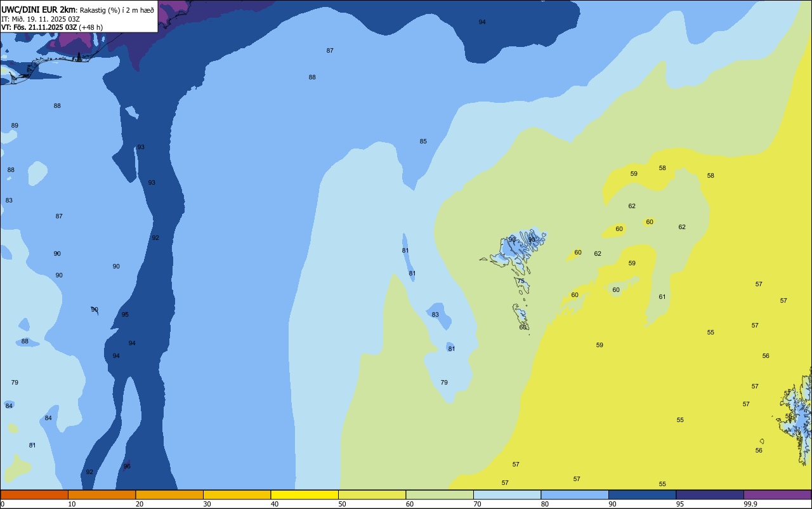The image size is (812, 509).
Task: Click the legend scale label 10
Action: point(72,504)
